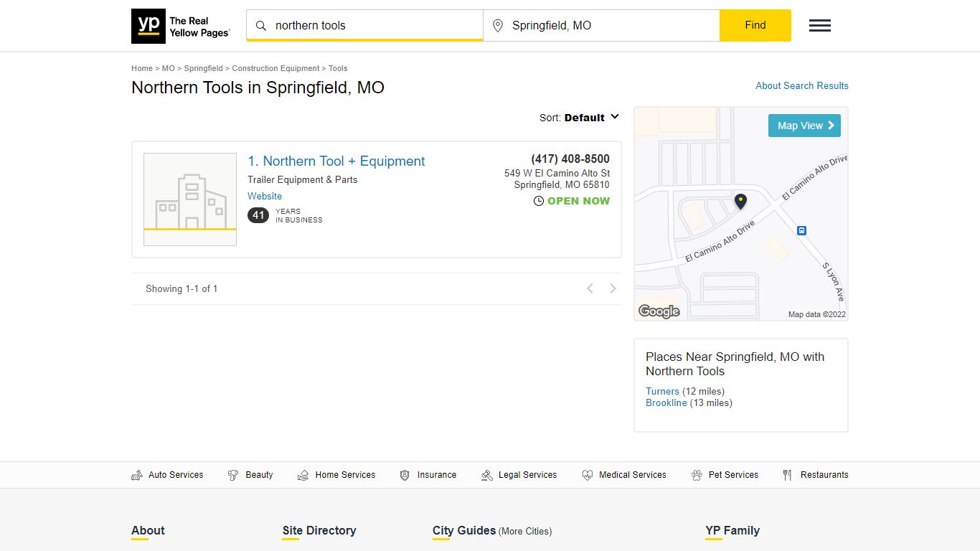
Task: Open Map View
Action: coord(804,126)
